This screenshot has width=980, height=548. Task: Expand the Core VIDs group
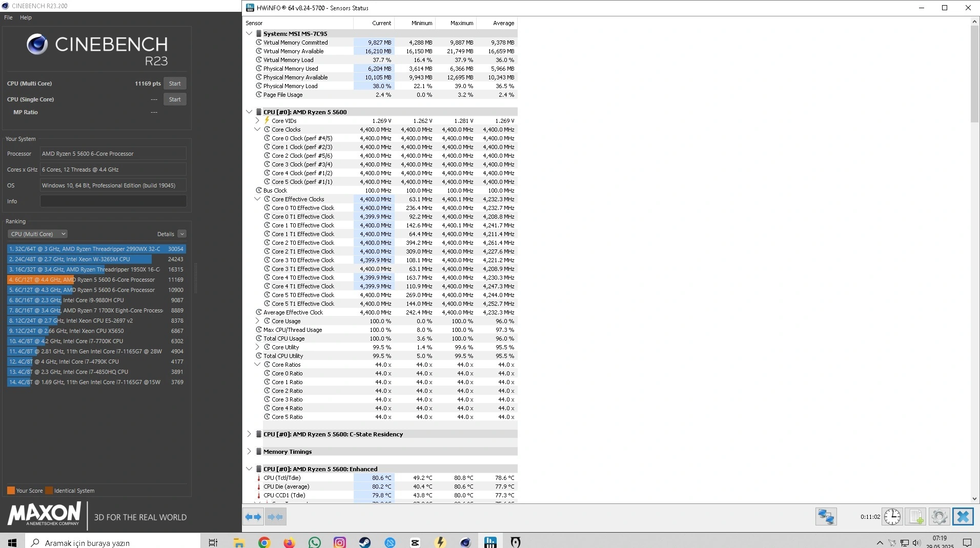(x=257, y=121)
